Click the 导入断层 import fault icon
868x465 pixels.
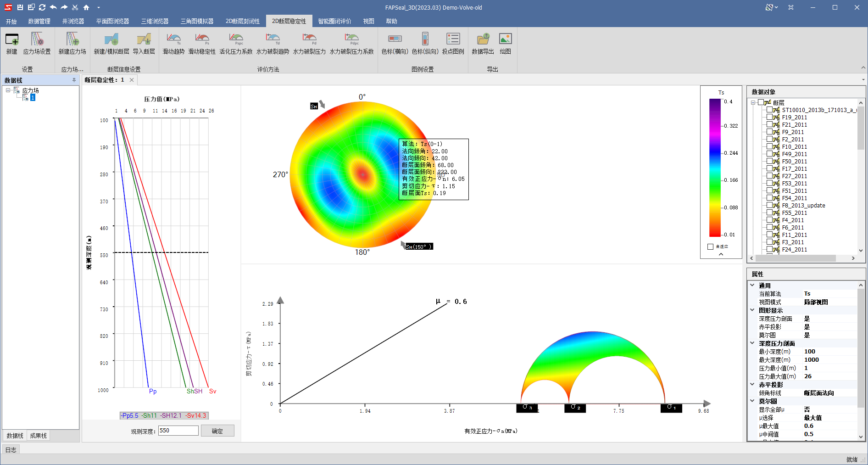click(x=144, y=44)
